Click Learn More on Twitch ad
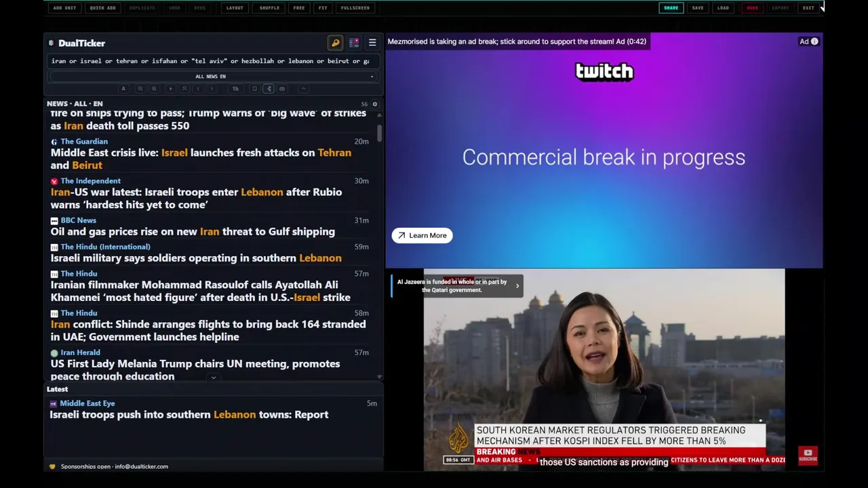Viewport: 868px width, 488px height. [x=422, y=235]
